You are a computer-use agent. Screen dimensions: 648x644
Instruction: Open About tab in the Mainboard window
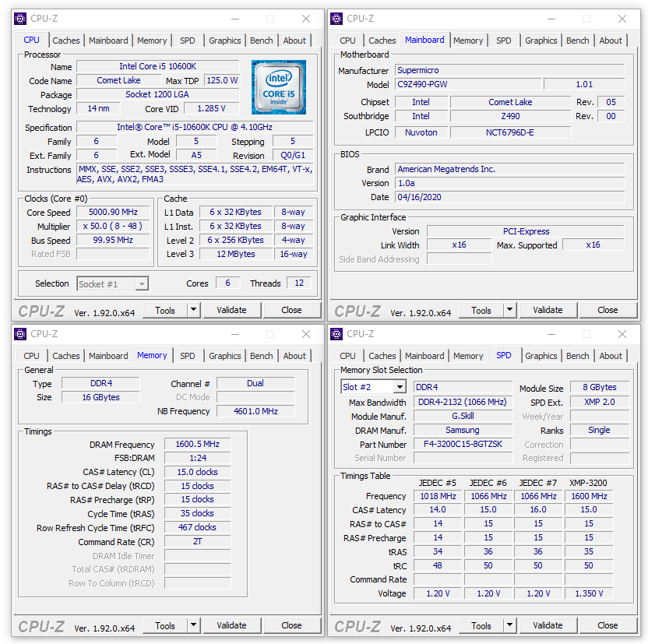611,40
